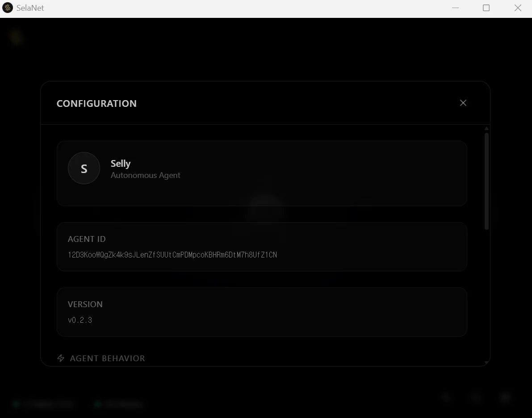
Task: Click the CONFIGURATION dialog title
Action: (96, 104)
